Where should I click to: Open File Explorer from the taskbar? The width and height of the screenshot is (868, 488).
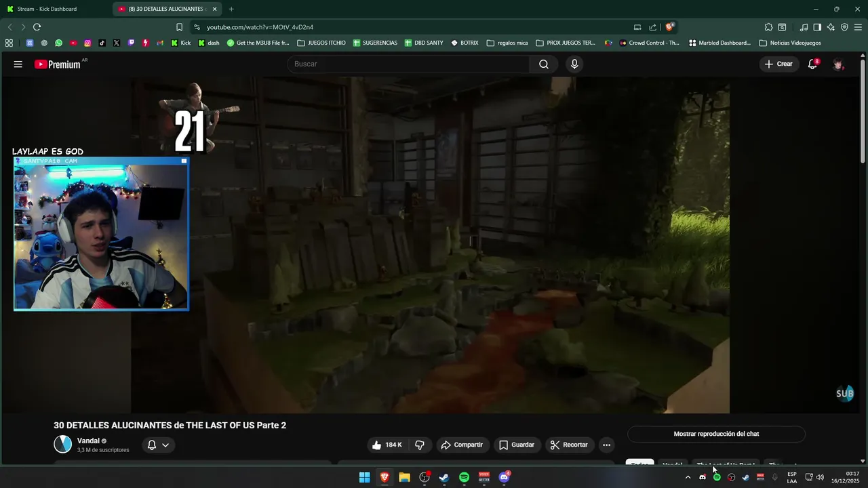click(x=404, y=477)
